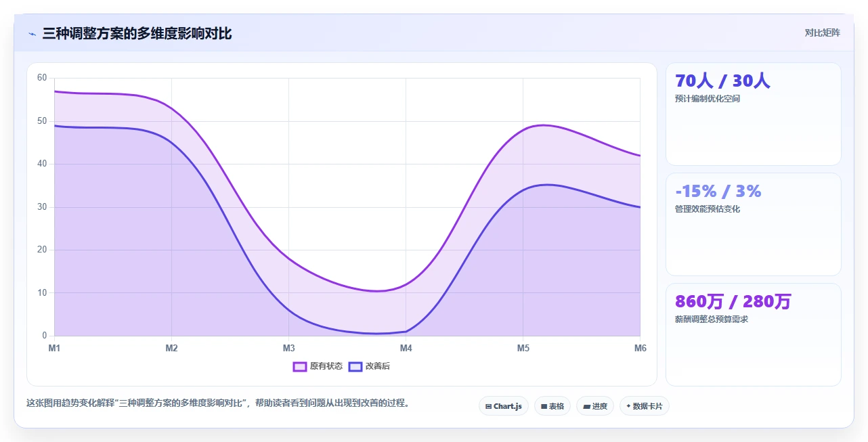Click the chart title 三种调整方案的多维度影响对比
This screenshot has height=442, width=868.
pos(137,33)
